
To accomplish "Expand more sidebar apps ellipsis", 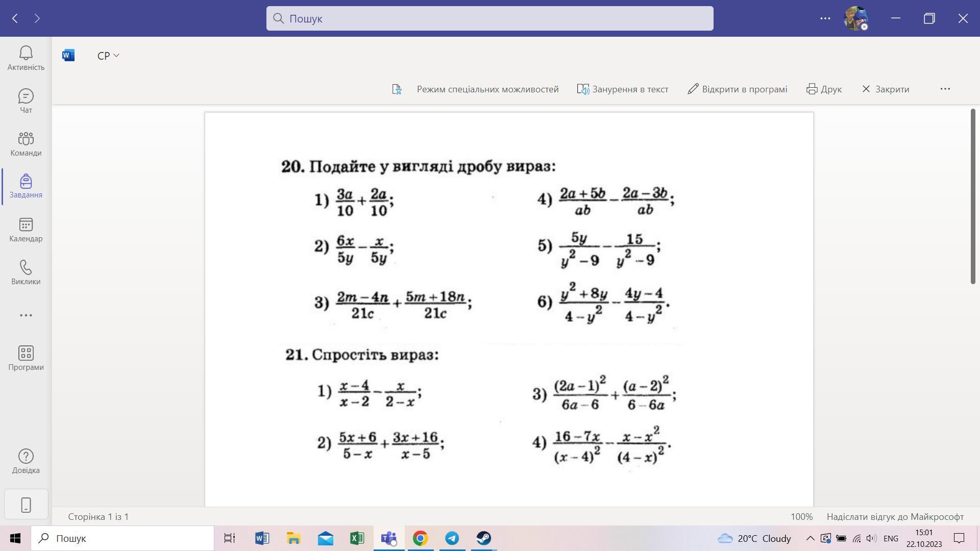I will [26, 315].
